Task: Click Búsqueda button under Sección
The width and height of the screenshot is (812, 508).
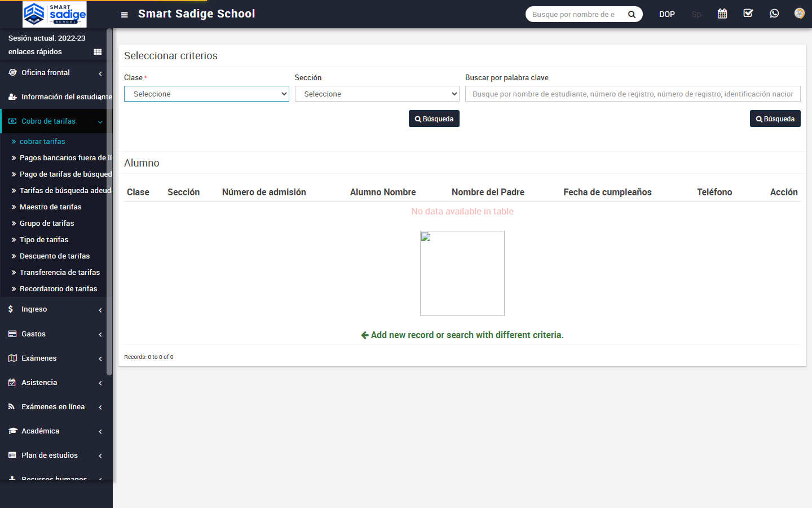Action: pyautogui.click(x=434, y=119)
